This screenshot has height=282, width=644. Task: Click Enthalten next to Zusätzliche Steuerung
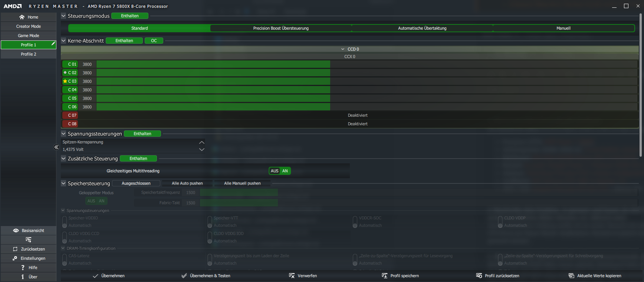[138, 159]
